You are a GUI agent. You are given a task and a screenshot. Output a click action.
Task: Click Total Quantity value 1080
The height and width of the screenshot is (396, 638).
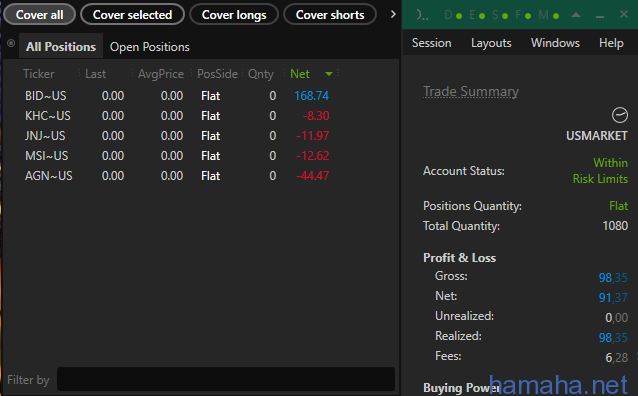click(615, 225)
